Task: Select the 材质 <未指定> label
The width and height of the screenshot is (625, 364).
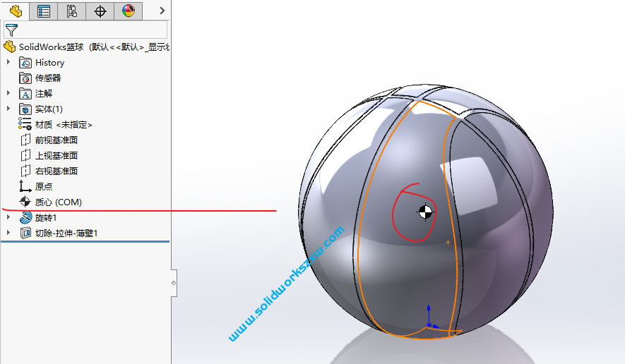Action: [64, 125]
